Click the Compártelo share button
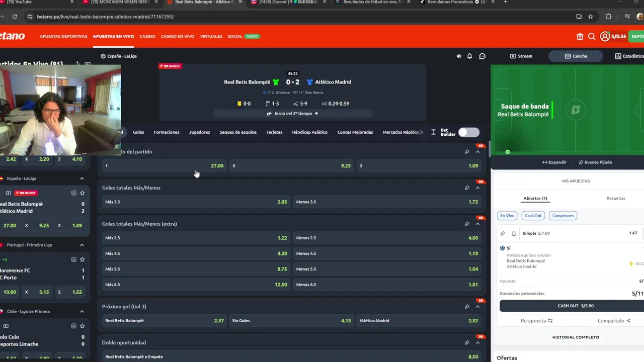Screen dimensions: 644x362 click(x=614, y=321)
